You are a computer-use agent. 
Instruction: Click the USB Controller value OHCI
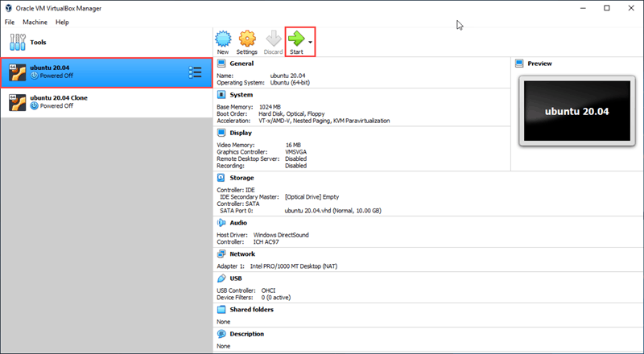(268, 290)
